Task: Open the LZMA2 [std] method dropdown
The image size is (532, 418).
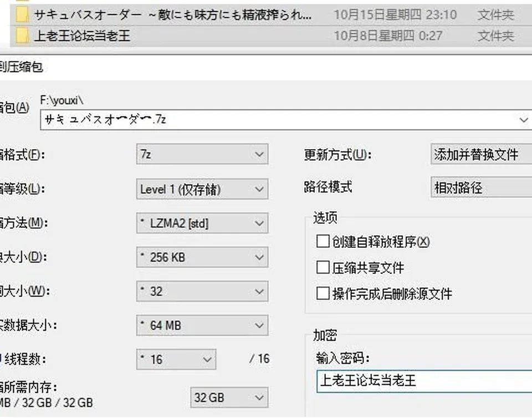Action: click(202, 223)
